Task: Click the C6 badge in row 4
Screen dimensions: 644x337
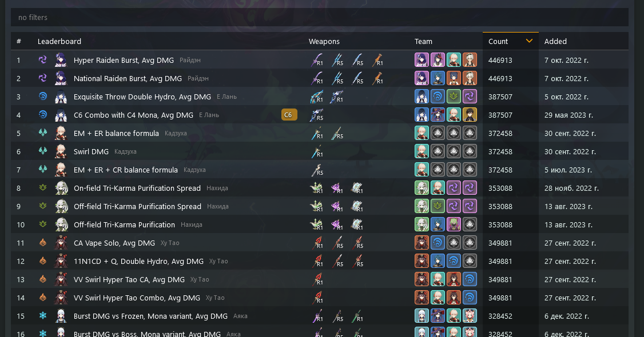Action: coord(289,115)
